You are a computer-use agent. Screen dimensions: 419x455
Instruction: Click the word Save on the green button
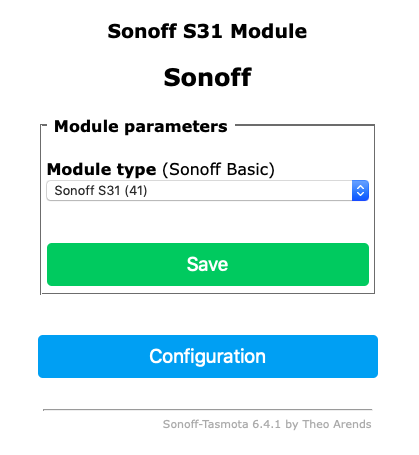(x=207, y=264)
